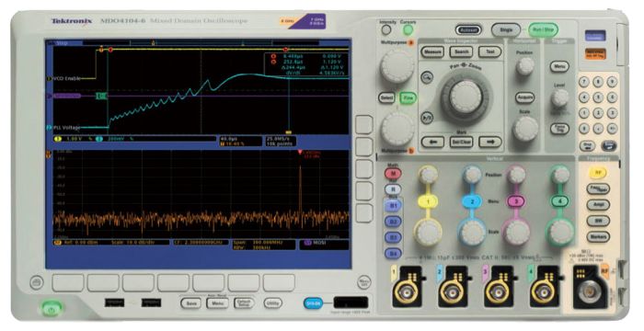Tap the keypad backspace key
The width and height of the screenshot is (644, 331).
[587, 145]
